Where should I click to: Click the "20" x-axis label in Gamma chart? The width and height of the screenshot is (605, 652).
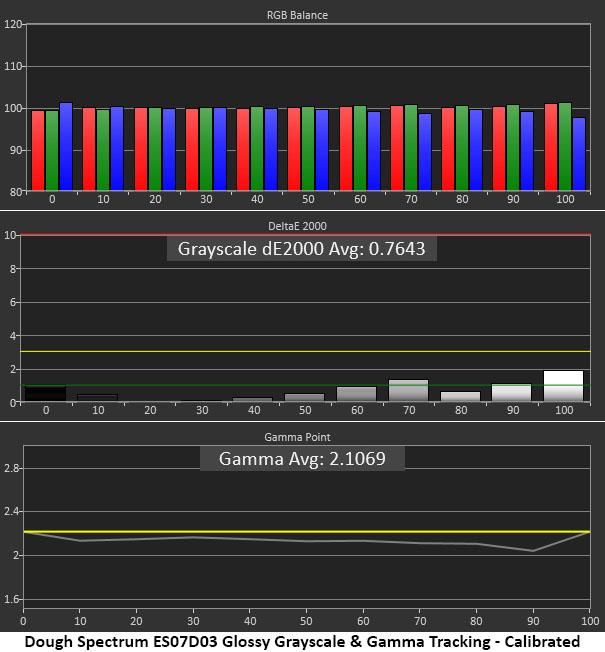pyautogui.click(x=136, y=621)
